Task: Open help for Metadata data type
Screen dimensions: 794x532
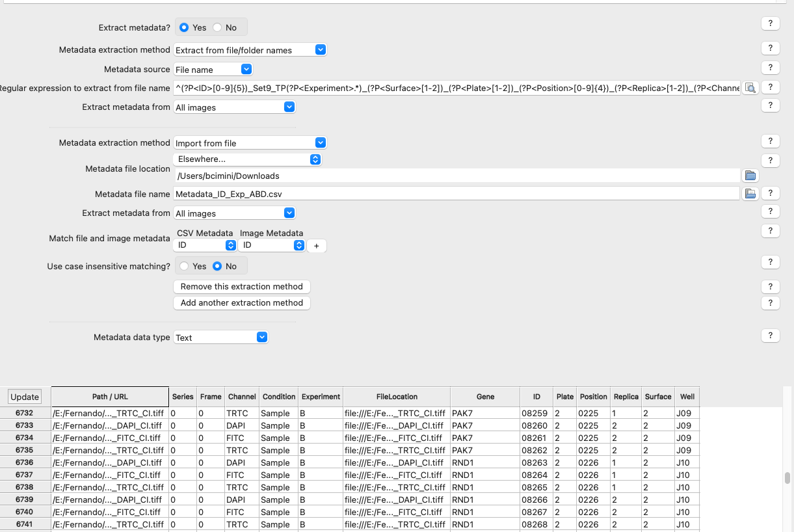Action: click(x=771, y=335)
